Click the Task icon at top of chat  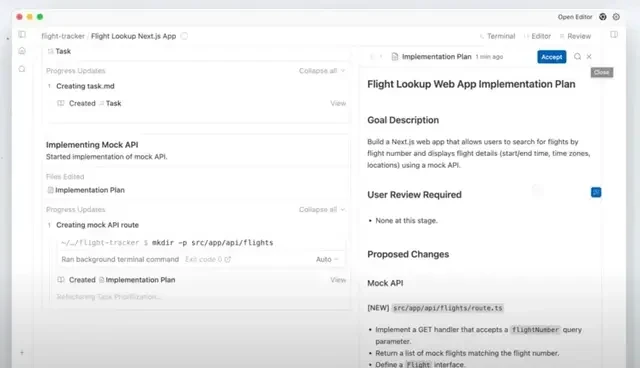coord(51,51)
